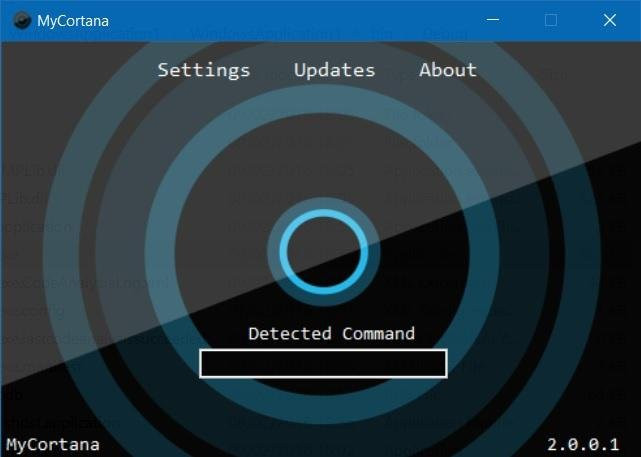Click the MyCortana title bar text

pyautogui.click(x=73, y=21)
